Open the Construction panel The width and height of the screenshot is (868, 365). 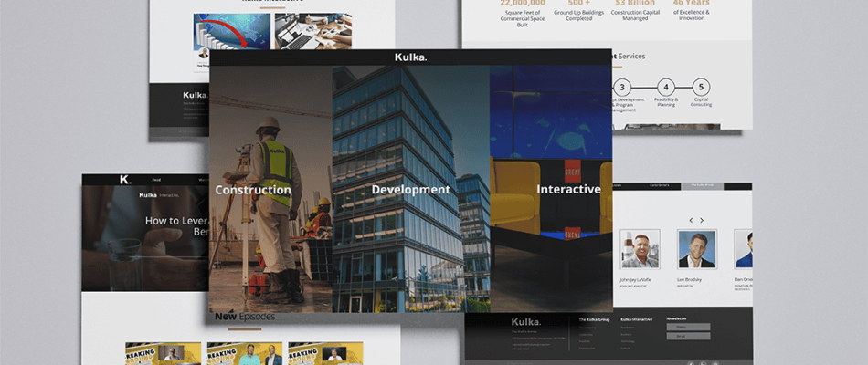point(253,190)
